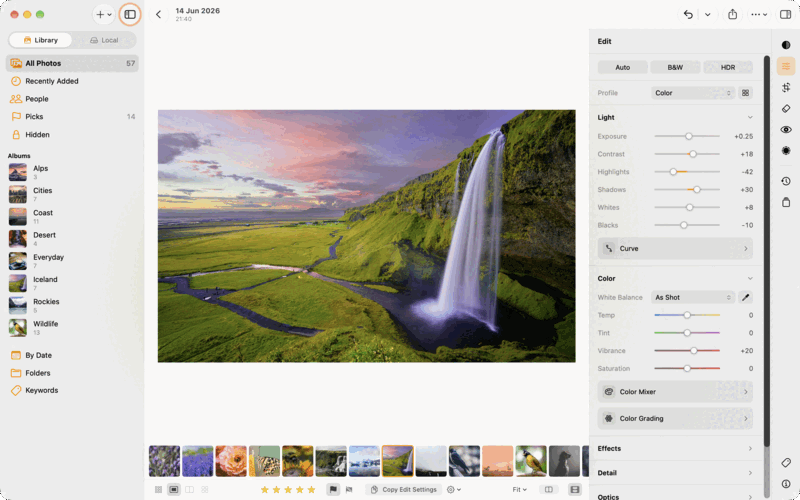Viewport: 800px width, 500px height.
Task: Browse photos By Date
Action: click(x=72, y=355)
